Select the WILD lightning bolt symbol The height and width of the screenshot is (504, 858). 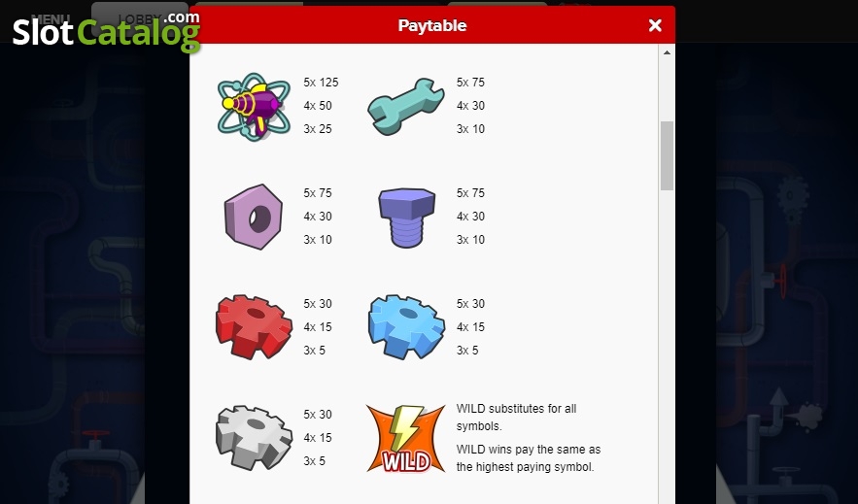(x=405, y=438)
